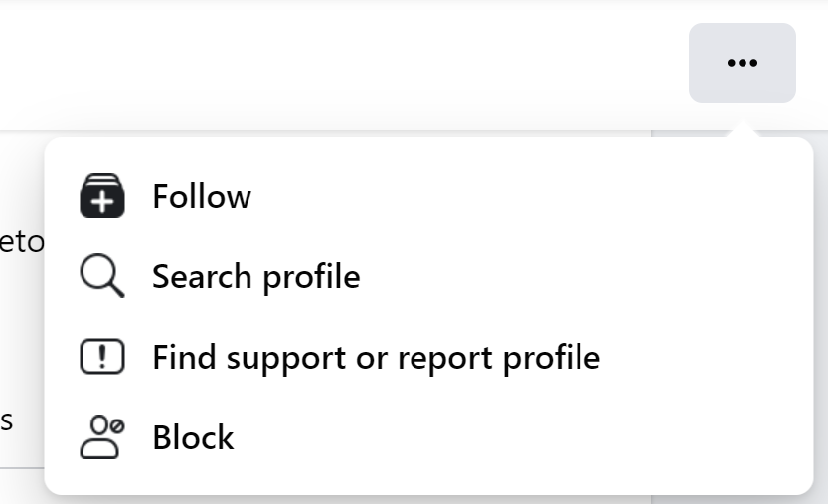Click the "report profile" words in menu
Viewport: 828px width, 504px height.
pyautogui.click(x=499, y=359)
